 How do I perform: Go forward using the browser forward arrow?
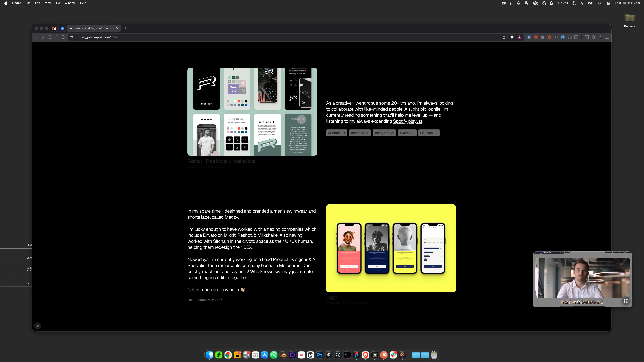(x=43, y=37)
